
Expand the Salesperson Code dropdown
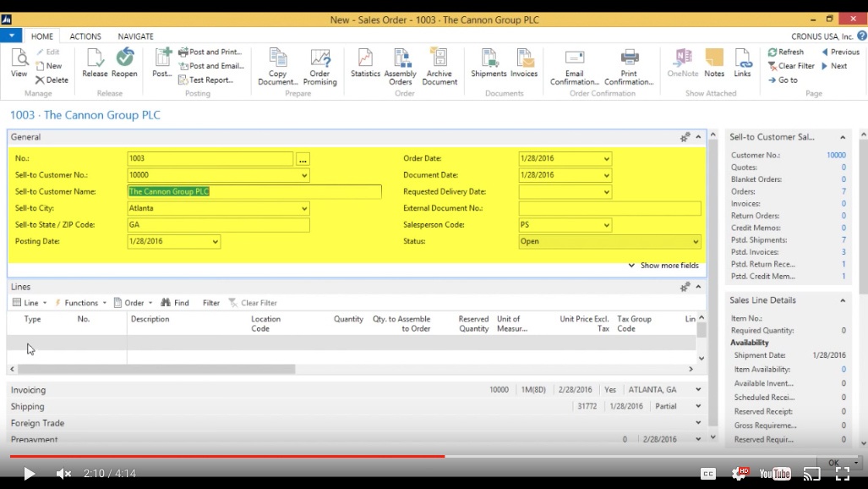(x=606, y=226)
